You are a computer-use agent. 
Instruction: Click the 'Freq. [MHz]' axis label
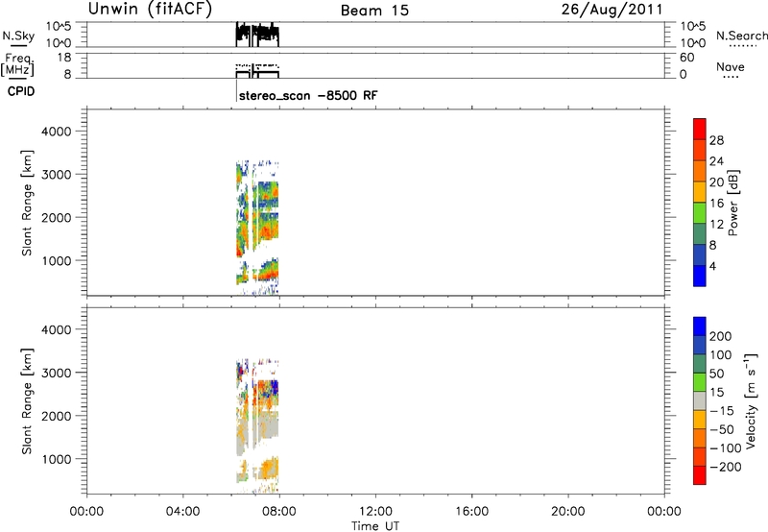pyautogui.click(x=17, y=64)
